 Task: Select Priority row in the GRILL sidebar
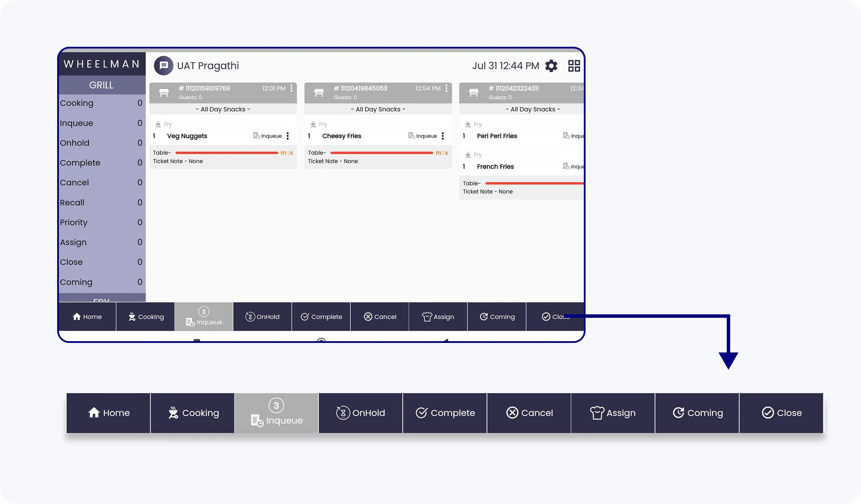pos(101,223)
